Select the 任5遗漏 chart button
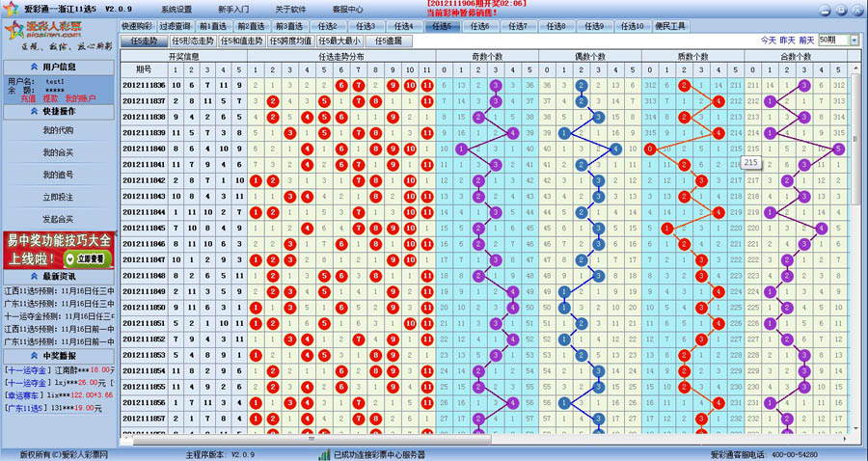The height and width of the screenshot is (461, 868). pos(389,41)
